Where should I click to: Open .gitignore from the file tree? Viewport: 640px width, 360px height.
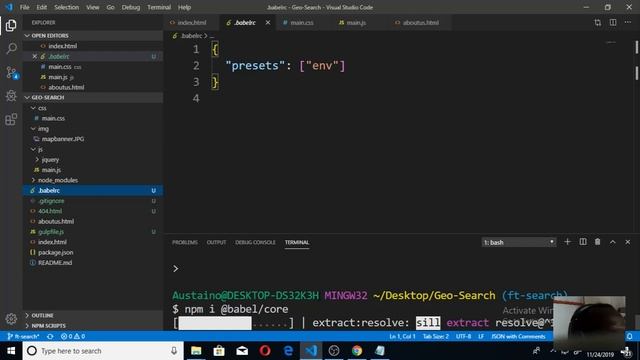point(93,201)
